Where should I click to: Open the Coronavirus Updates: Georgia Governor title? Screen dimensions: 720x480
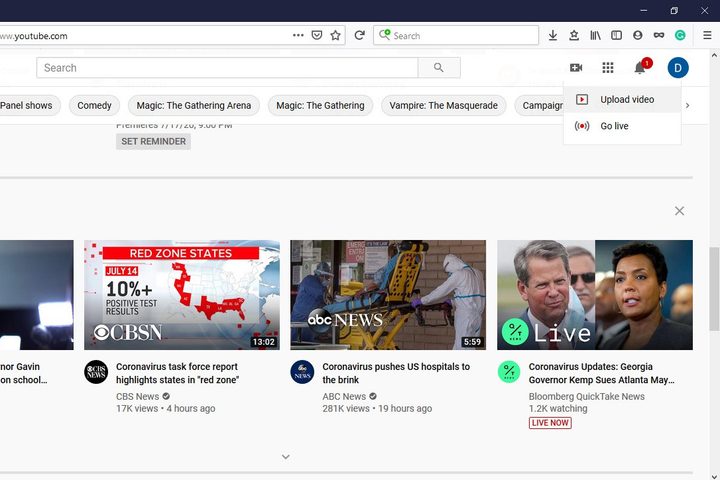pyautogui.click(x=602, y=373)
